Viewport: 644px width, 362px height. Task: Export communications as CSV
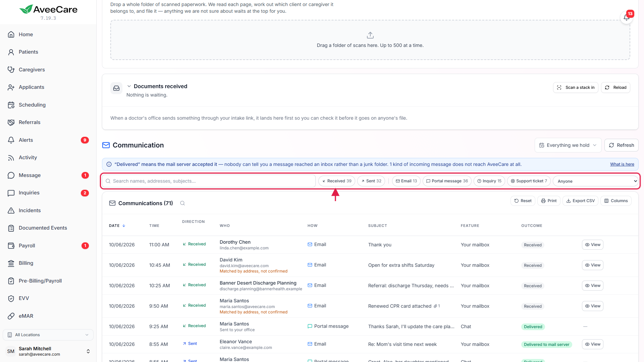click(580, 201)
